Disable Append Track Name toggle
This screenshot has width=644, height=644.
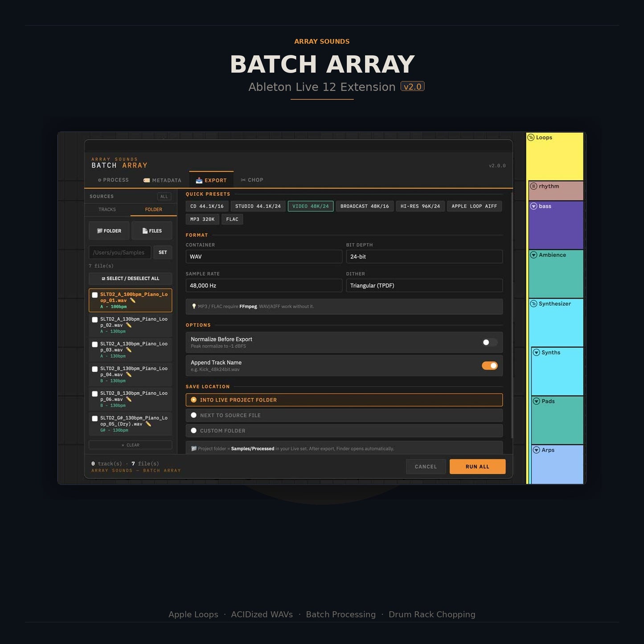point(490,365)
